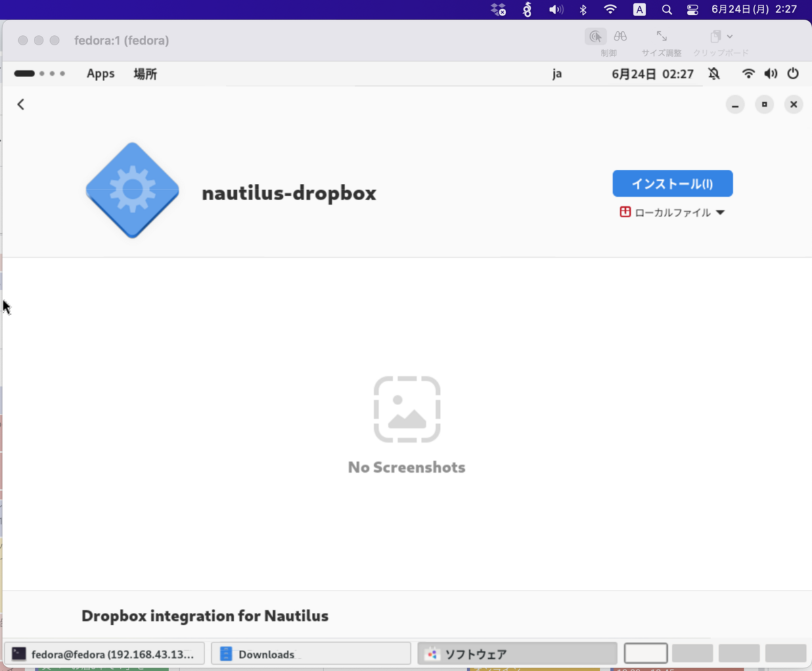Screen dimensions: 812x671
Task: Click the macOS Dropbox menu bar icon
Action: click(x=499, y=9)
